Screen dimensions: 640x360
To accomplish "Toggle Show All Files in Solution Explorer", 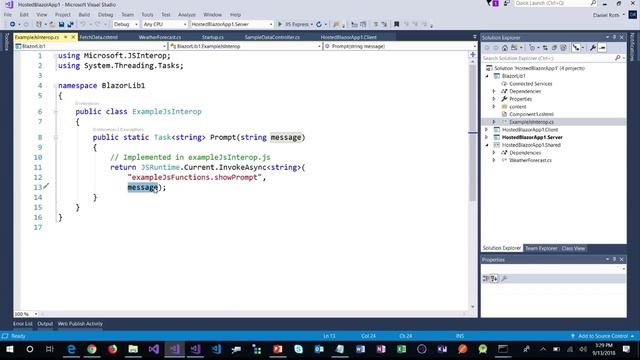I will (x=563, y=48).
